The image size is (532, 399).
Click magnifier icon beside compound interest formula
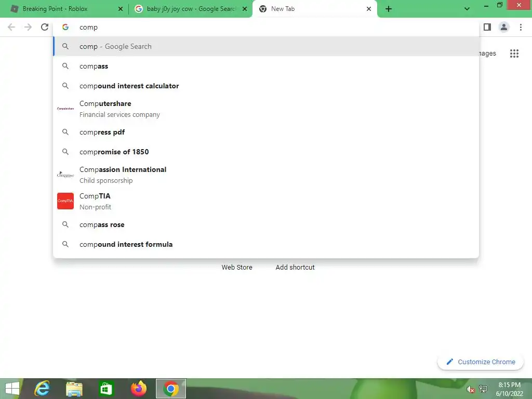click(65, 244)
